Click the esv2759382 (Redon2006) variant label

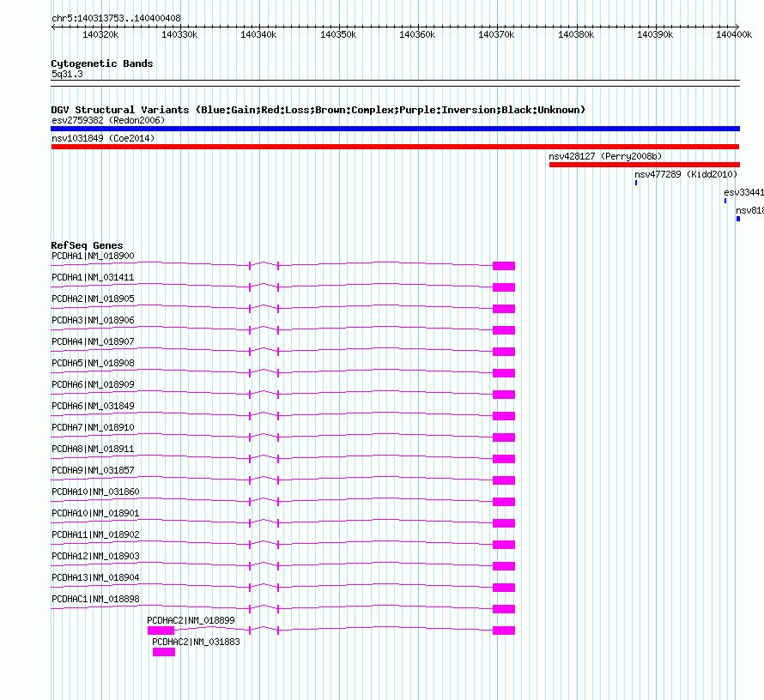click(x=108, y=120)
